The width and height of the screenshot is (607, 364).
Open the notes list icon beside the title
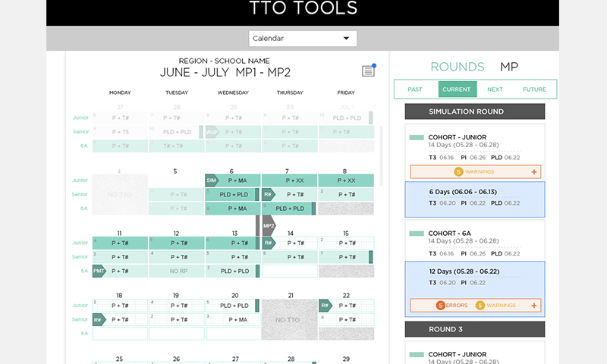click(x=368, y=71)
